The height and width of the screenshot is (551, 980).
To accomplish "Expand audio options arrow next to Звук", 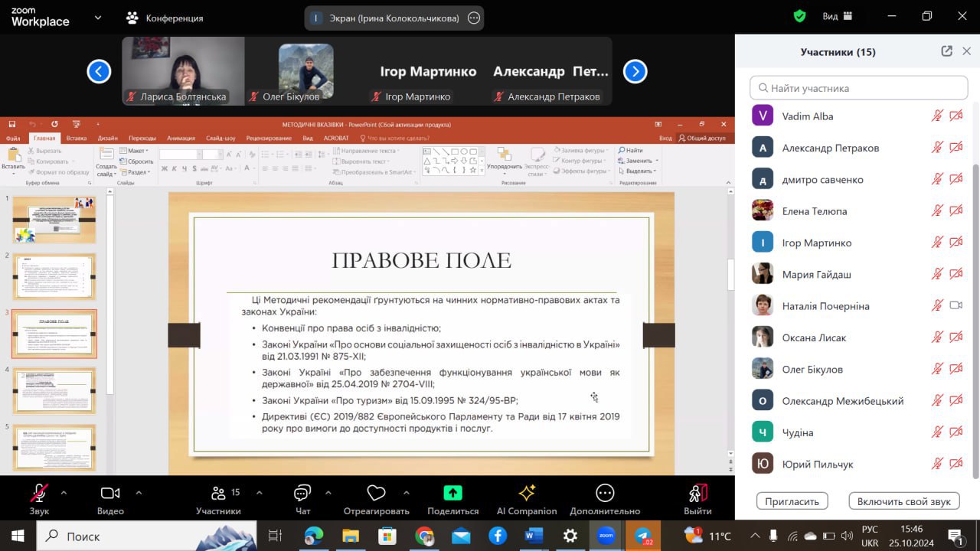I will click(x=64, y=493).
